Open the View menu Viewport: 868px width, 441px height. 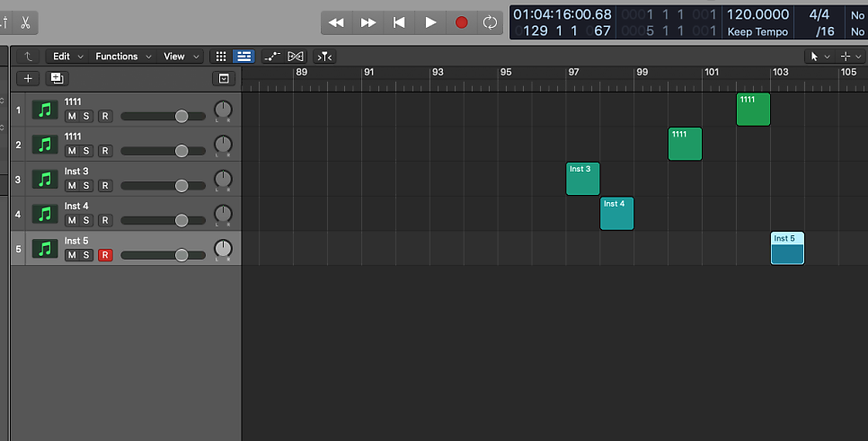[x=181, y=57]
